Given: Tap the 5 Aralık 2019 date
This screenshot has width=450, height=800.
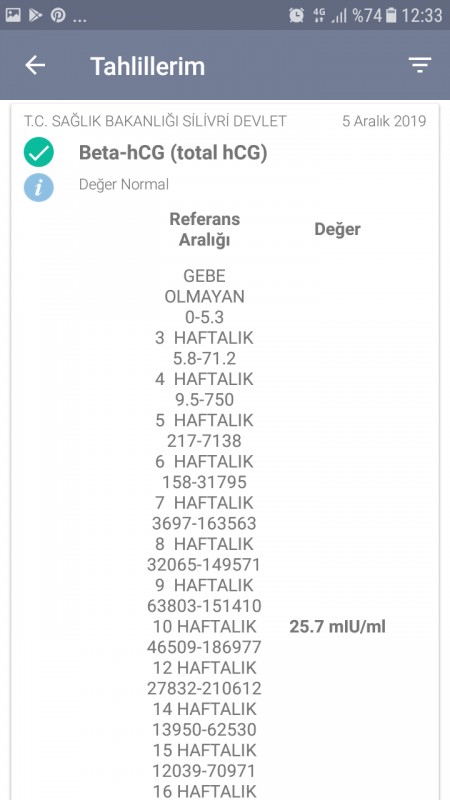Looking at the screenshot, I should 384,121.
